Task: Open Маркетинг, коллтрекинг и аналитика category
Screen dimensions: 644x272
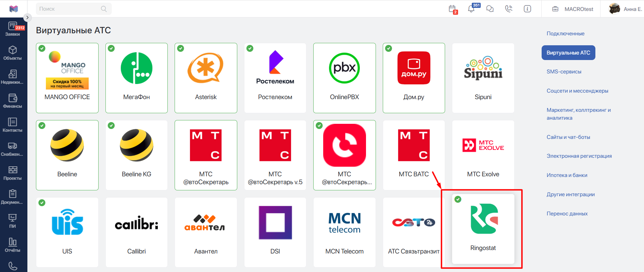Action: (x=579, y=114)
